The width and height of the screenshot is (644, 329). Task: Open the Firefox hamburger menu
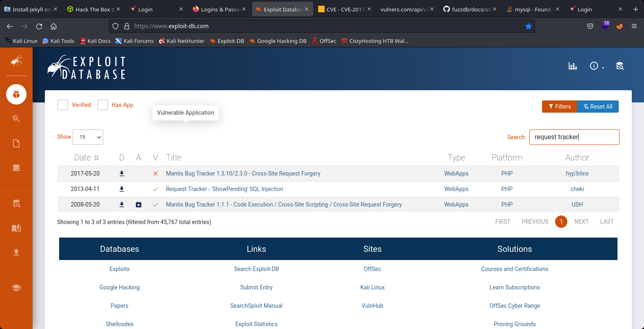click(x=634, y=26)
